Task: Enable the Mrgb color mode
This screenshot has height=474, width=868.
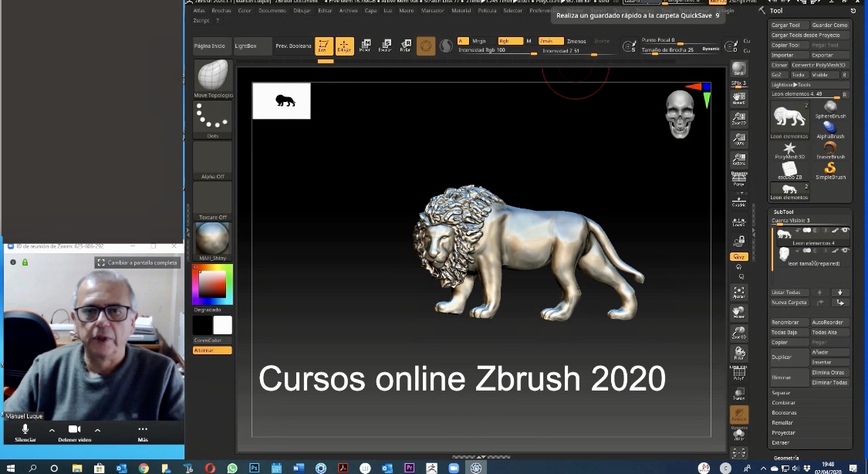Action: 479,41
